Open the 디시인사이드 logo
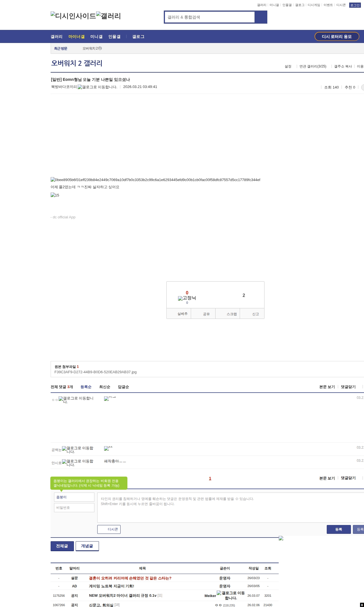The height and width of the screenshot is (607, 364). click(x=73, y=16)
